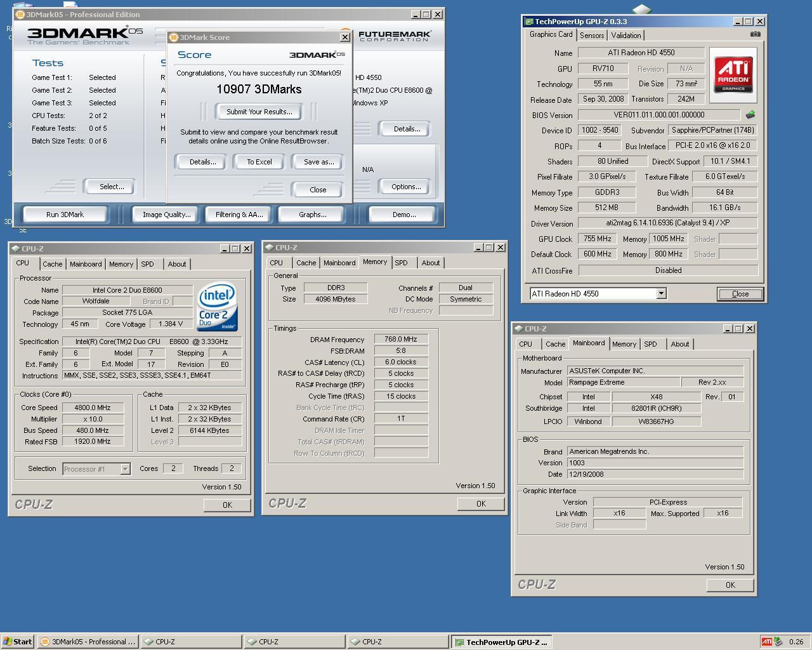Click the system tray icon beside the ATI icon

(x=778, y=642)
